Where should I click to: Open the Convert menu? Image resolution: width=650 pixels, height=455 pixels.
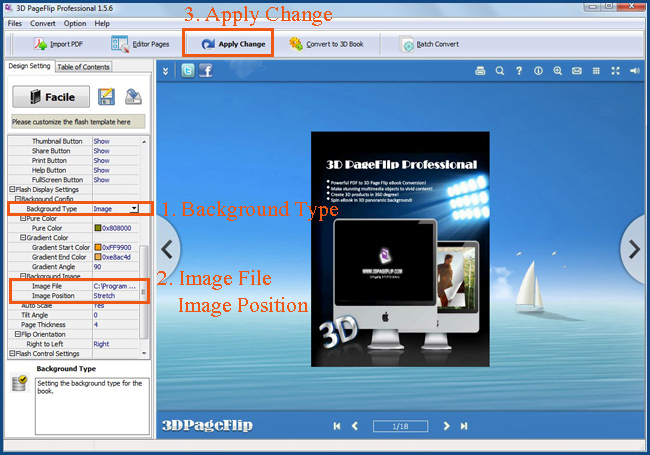point(43,23)
